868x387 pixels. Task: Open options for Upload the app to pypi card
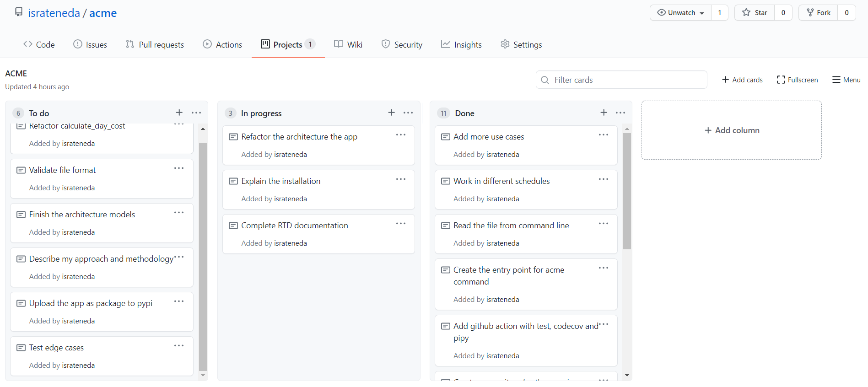tap(179, 301)
